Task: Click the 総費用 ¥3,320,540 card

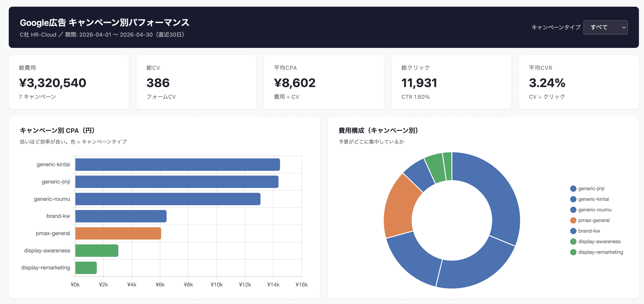Action: (x=69, y=82)
